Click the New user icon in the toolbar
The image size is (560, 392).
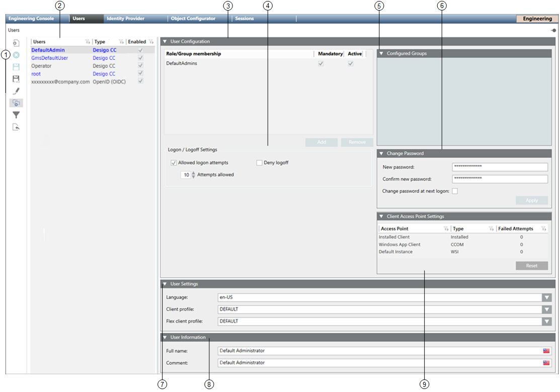[x=16, y=43]
